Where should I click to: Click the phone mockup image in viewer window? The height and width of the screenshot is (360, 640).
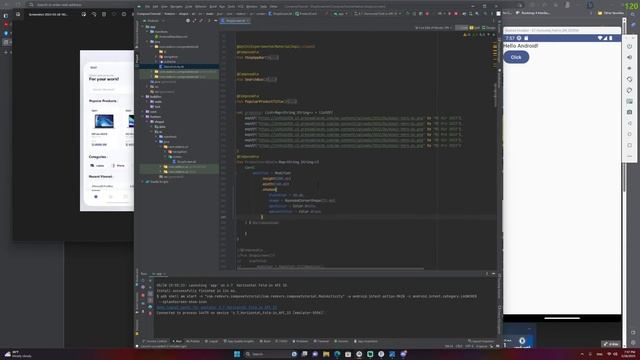click(x=107, y=131)
